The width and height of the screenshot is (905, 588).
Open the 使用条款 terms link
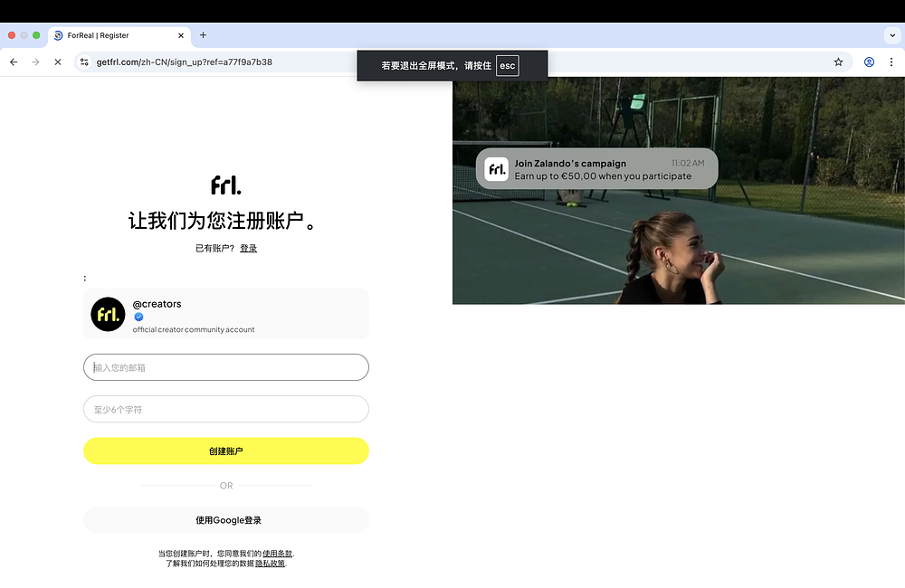point(278,554)
